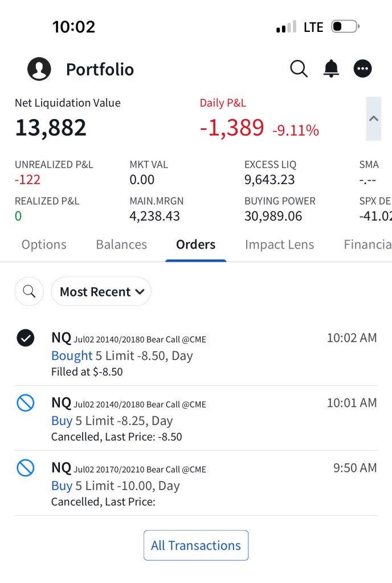Open the Most Recent sort dropdown

(101, 292)
